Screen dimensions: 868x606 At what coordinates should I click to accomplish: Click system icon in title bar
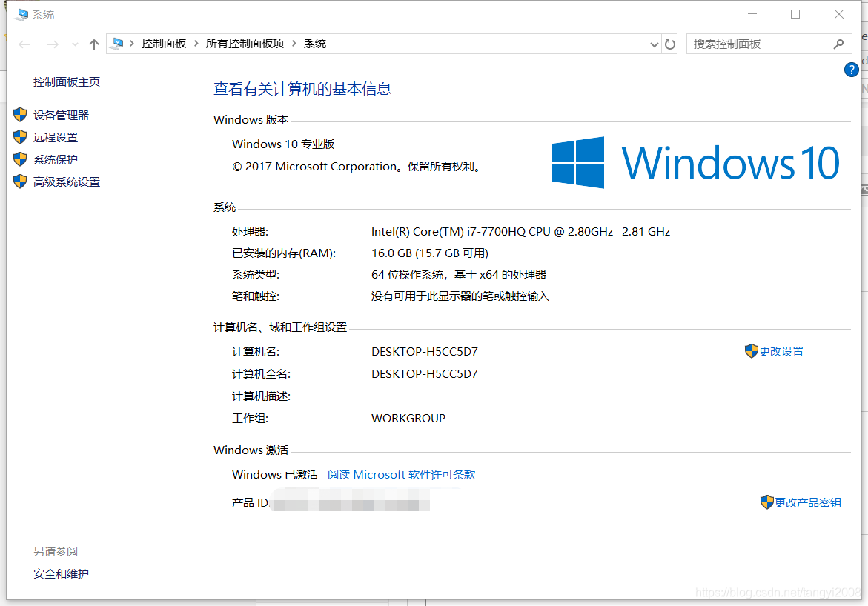[21, 14]
